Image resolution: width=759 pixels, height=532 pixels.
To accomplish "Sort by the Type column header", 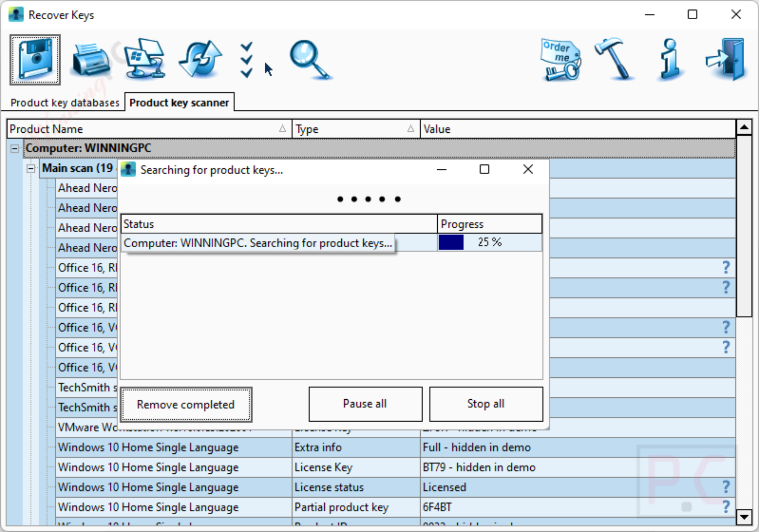I will (356, 129).
